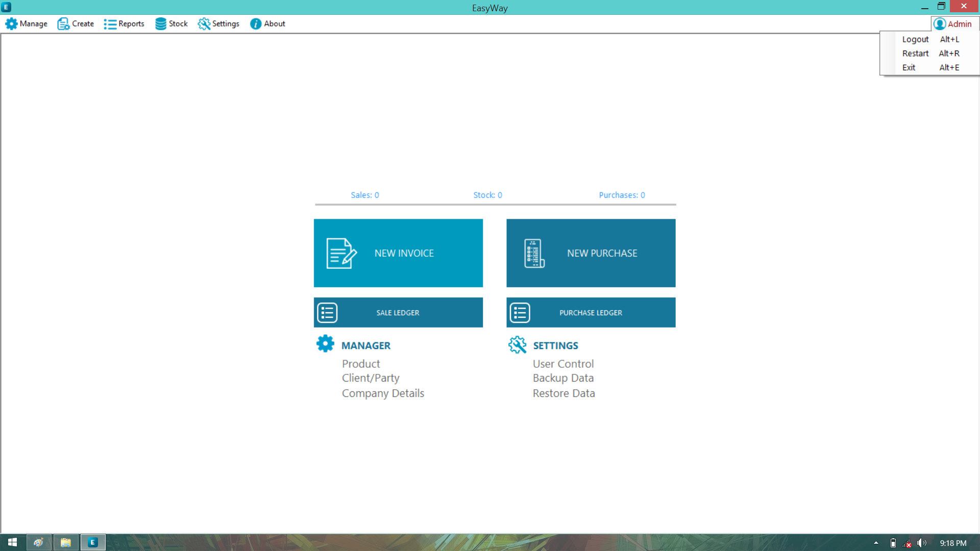
Task: Click the Manage gear icon in menu bar
Action: tap(11, 24)
